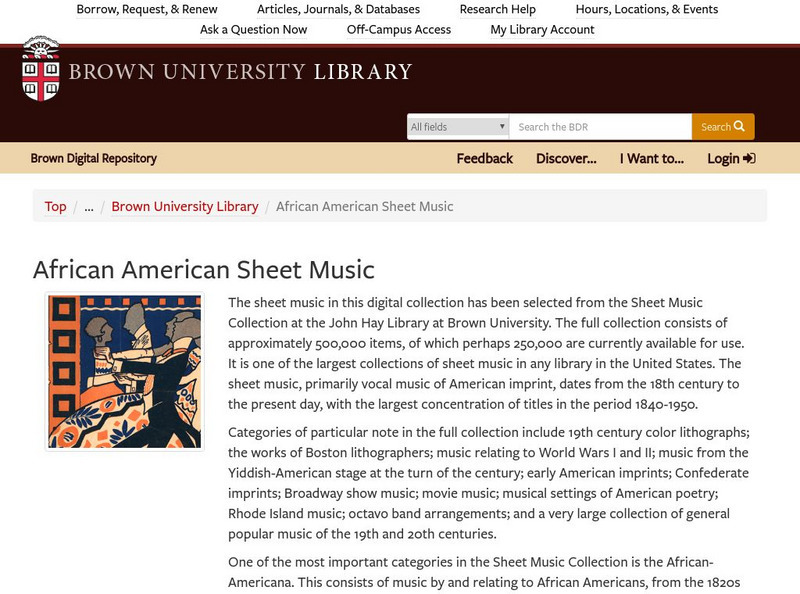
Task: Open Brown University Library breadcrumb link
Action: pos(185,206)
